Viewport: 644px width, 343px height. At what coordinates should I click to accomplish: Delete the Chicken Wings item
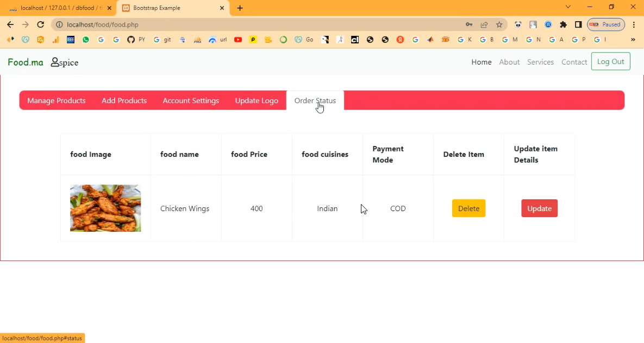pyautogui.click(x=468, y=208)
